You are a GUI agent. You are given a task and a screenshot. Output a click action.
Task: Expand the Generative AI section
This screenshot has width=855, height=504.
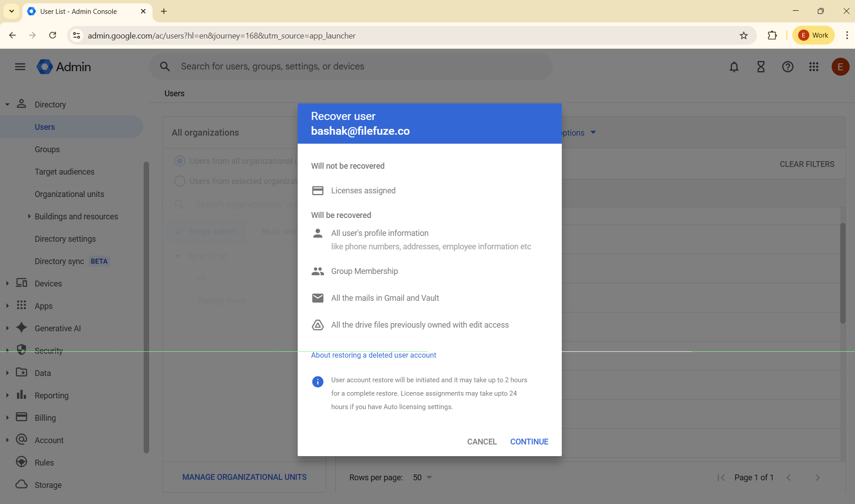tap(7, 328)
